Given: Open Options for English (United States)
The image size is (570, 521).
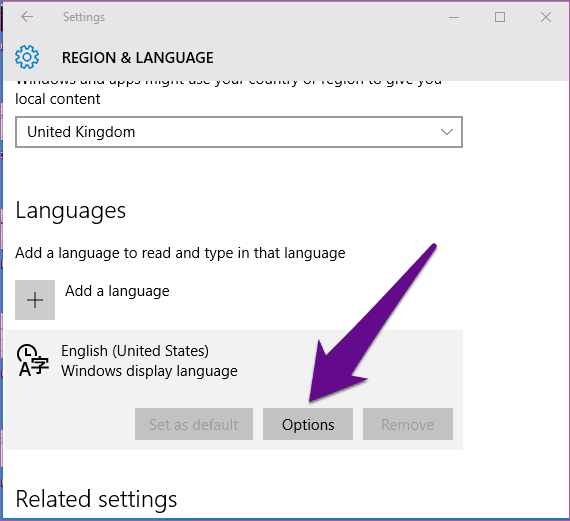Looking at the screenshot, I should 308,424.
